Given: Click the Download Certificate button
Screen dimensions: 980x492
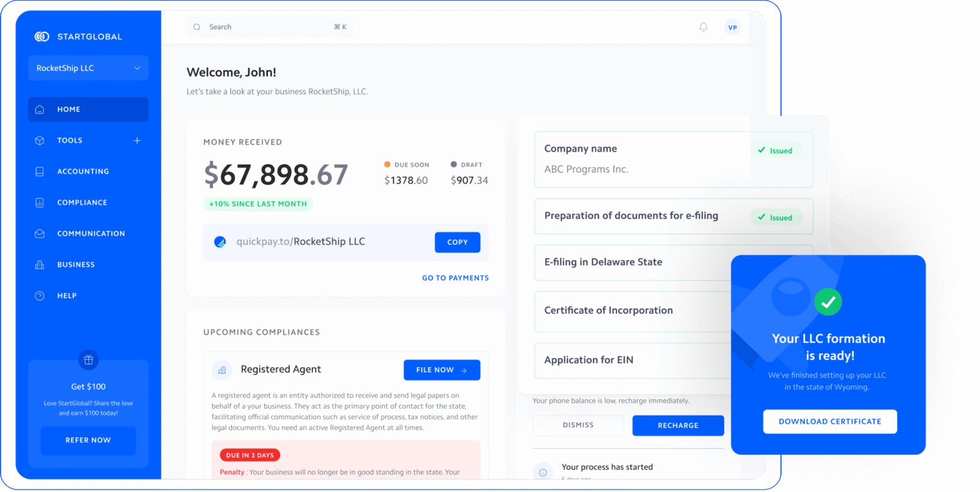Looking at the screenshot, I should coord(829,422).
